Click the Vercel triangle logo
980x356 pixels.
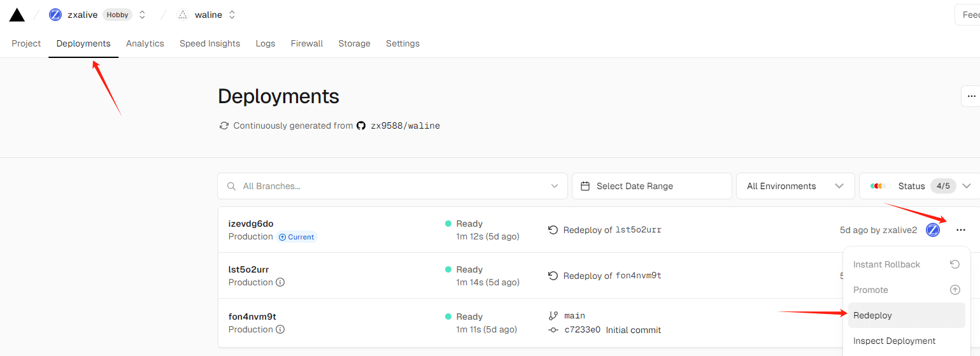(17, 15)
